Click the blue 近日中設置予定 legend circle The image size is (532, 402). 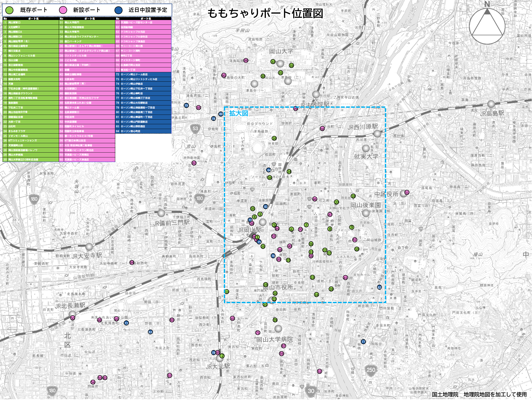tap(119, 10)
